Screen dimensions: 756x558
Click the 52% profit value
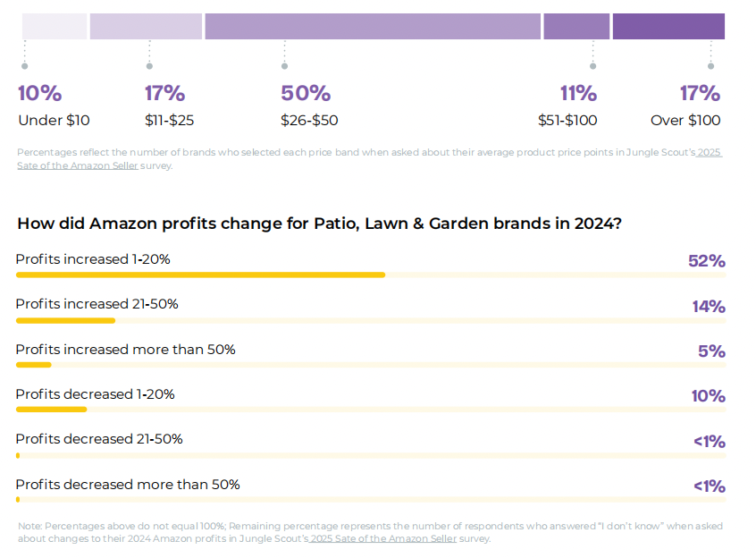point(706,261)
